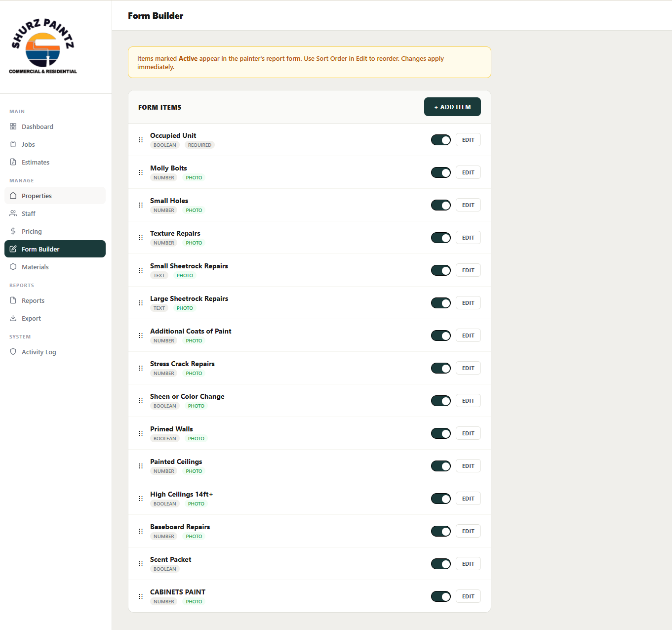Toggle Occupied Unit active switch
672x630 pixels.
click(441, 140)
